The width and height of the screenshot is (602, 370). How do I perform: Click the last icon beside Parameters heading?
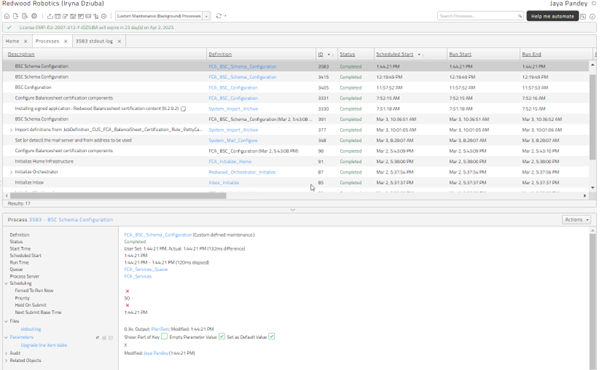pyautogui.click(x=111, y=338)
